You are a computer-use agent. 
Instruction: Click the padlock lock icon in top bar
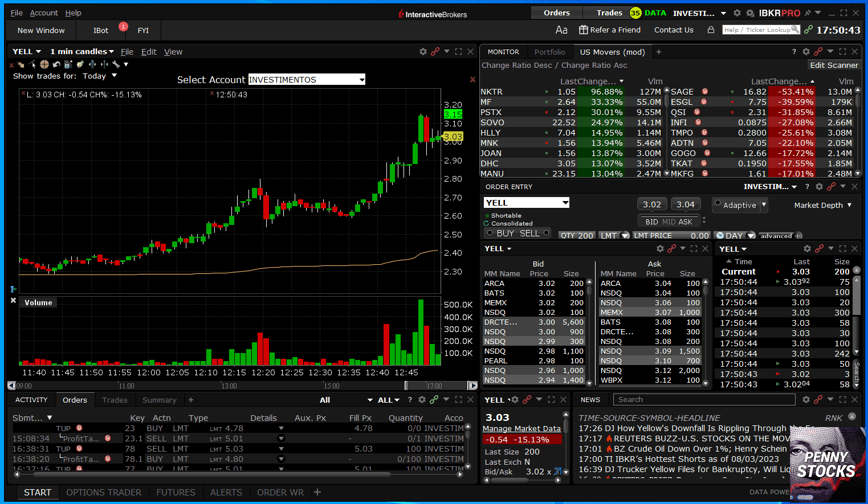711,30
